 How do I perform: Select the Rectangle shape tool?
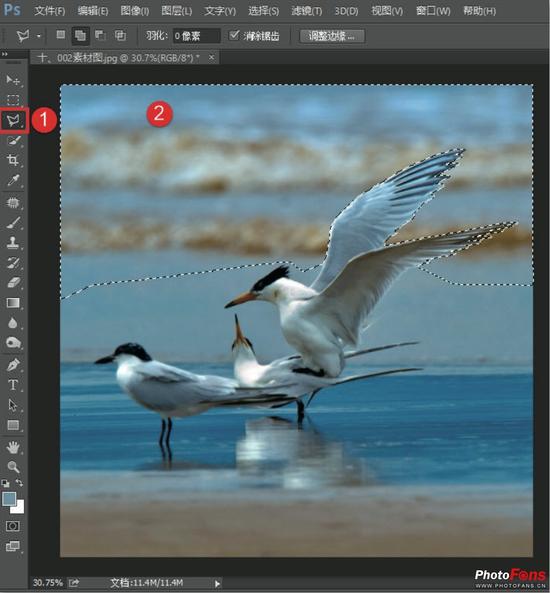(13, 425)
